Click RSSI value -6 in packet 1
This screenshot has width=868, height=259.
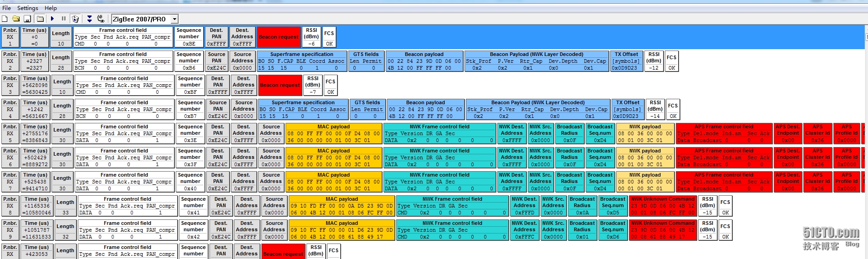pyautogui.click(x=311, y=37)
